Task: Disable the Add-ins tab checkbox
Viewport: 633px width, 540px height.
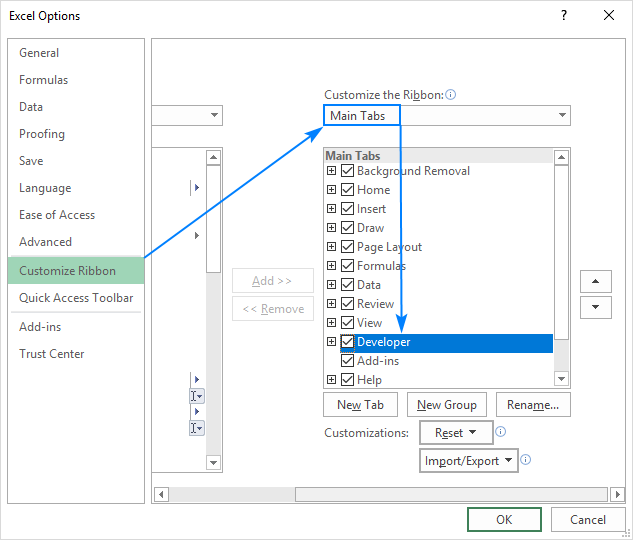Action: pyautogui.click(x=347, y=361)
